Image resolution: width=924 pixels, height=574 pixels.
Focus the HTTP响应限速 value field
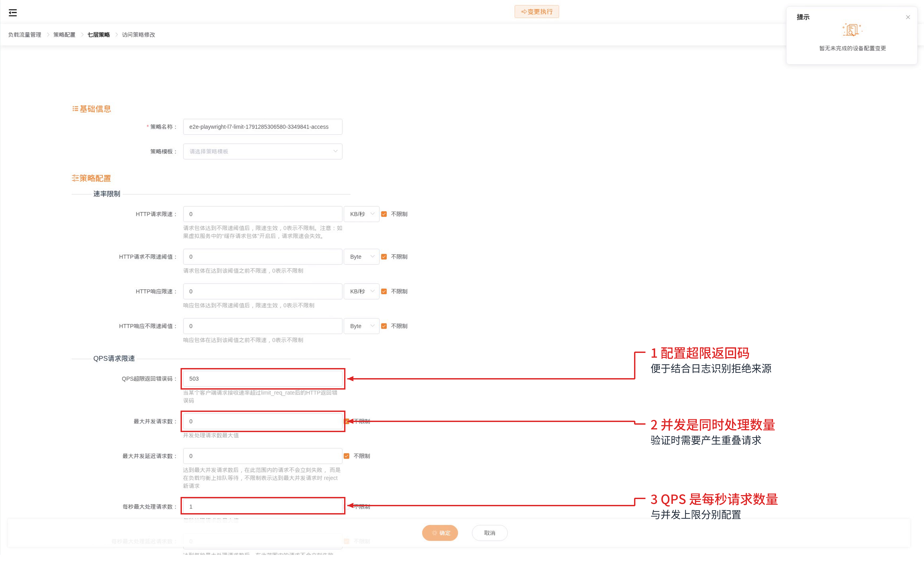click(263, 291)
